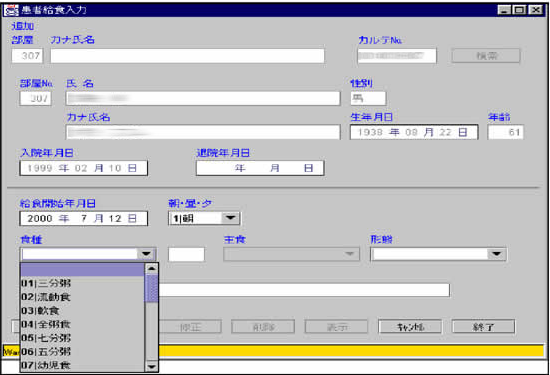Click the lower カナ氏名 field
550x375 pixels.
click(203, 132)
